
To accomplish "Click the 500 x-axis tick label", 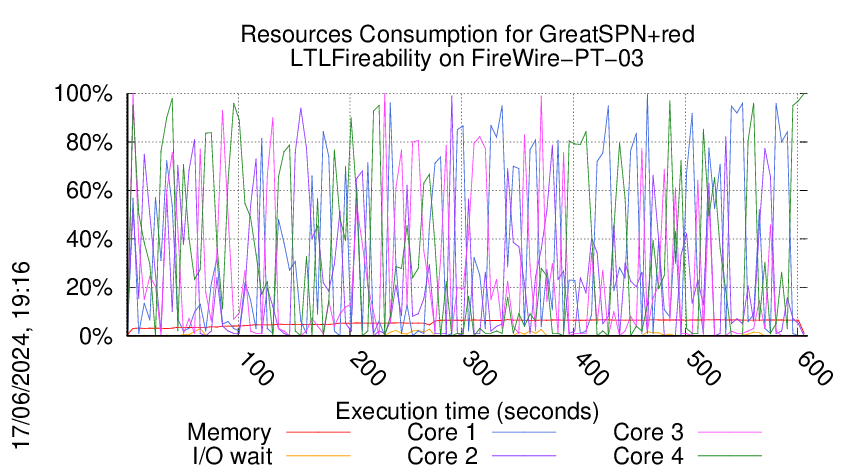I will tap(703, 370).
